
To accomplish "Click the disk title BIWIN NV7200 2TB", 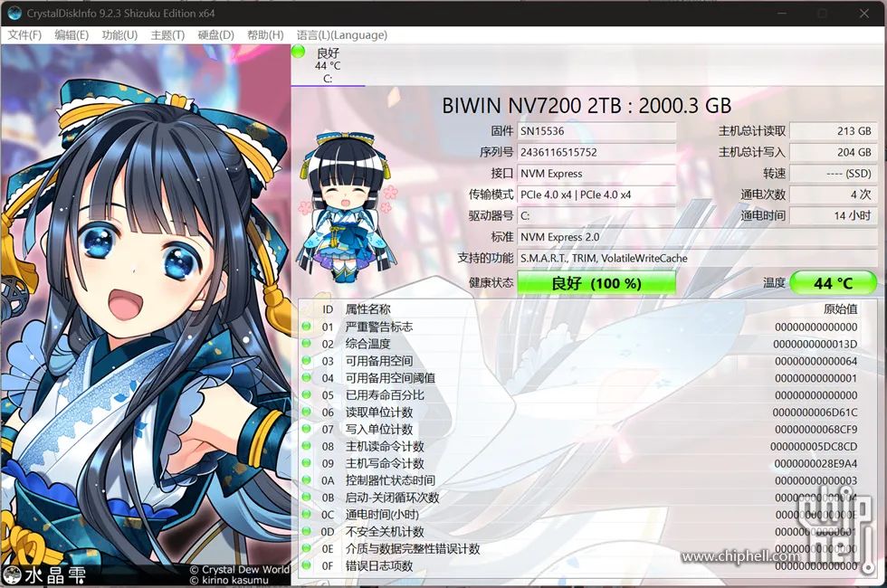I will tap(587, 106).
